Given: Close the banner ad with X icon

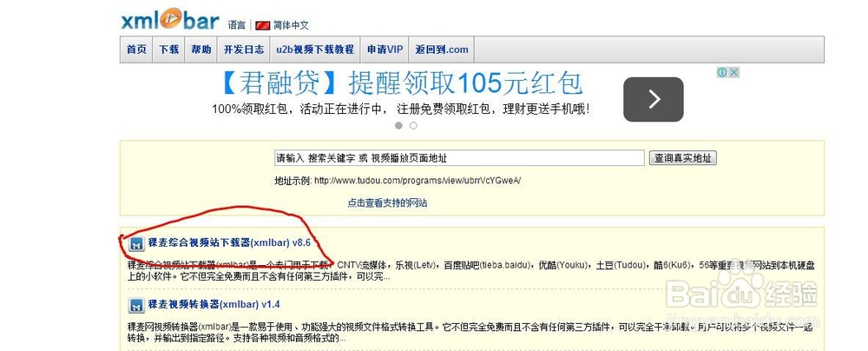Looking at the screenshot, I should pyautogui.click(x=733, y=73).
